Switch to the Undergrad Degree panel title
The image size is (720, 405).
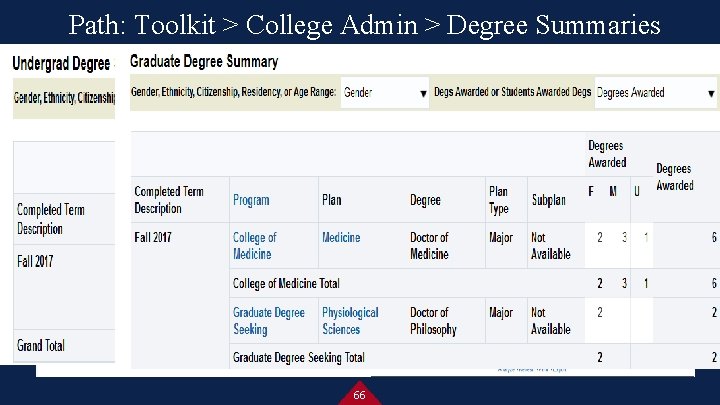[61, 64]
